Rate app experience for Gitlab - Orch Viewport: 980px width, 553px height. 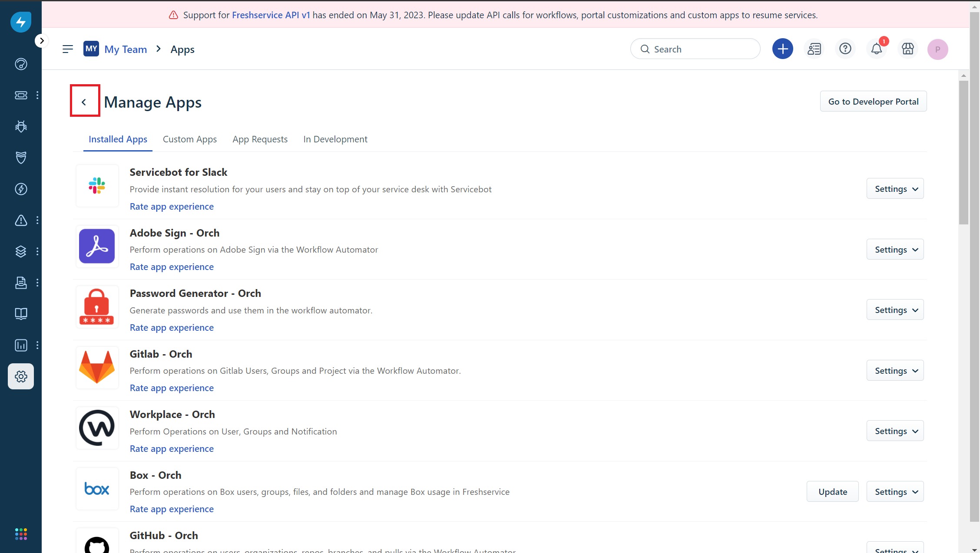click(x=172, y=388)
